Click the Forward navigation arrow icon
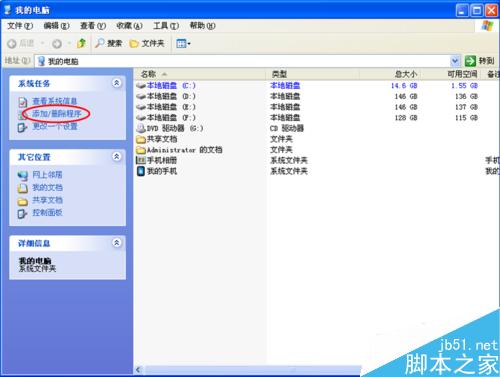500x377 pixels. click(57, 43)
